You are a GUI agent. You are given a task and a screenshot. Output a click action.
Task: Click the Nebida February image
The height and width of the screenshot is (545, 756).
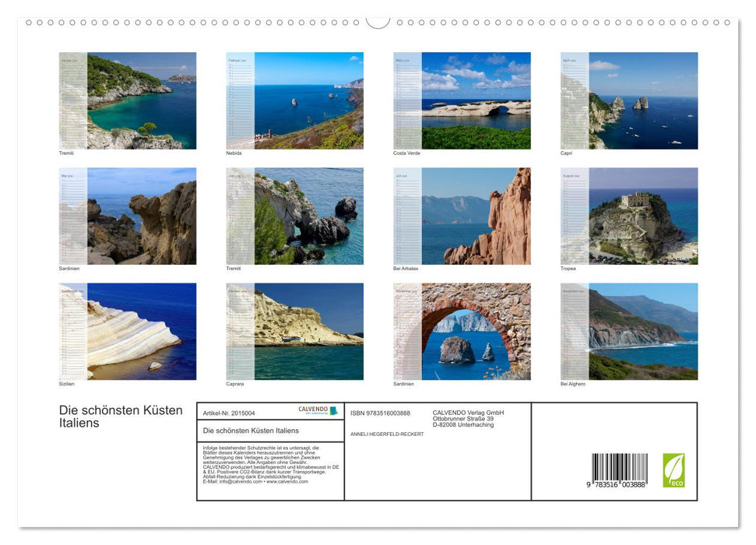point(294,100)
